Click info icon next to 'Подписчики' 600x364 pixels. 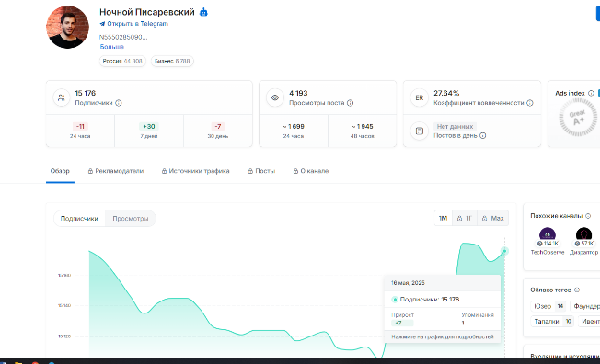pyautogui.click(x=119, y=103)
